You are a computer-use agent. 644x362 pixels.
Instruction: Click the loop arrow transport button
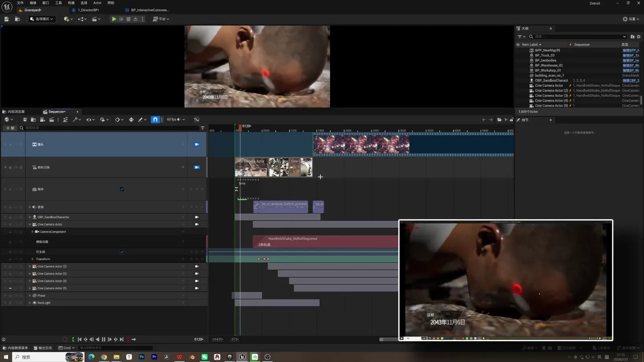tap(134, 339)
